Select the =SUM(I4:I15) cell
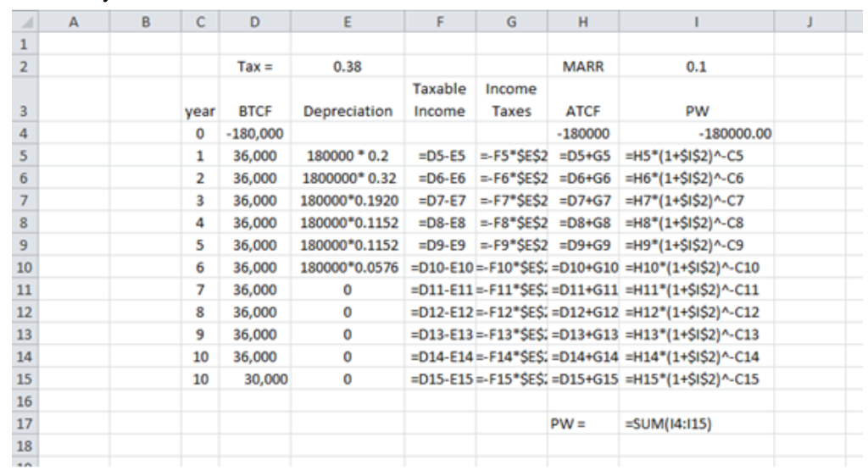Image resolution: width=868 pixels, height=476 pixels. click(696, 423)
